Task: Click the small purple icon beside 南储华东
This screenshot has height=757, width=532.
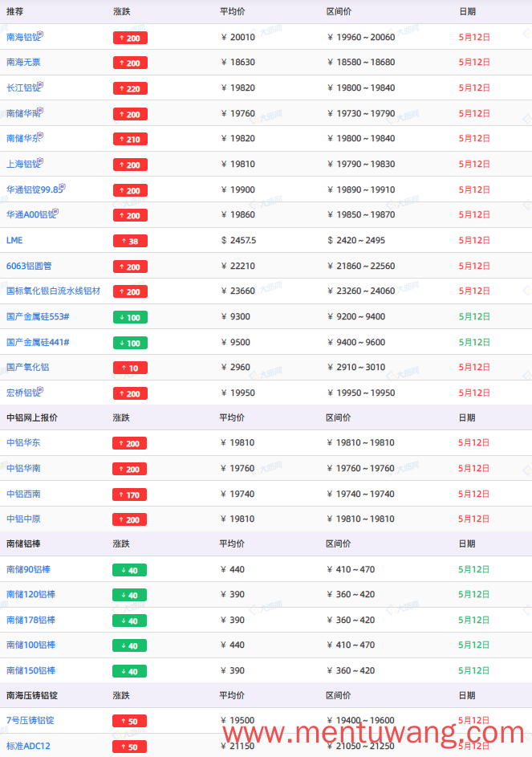Action: point(41,135)
